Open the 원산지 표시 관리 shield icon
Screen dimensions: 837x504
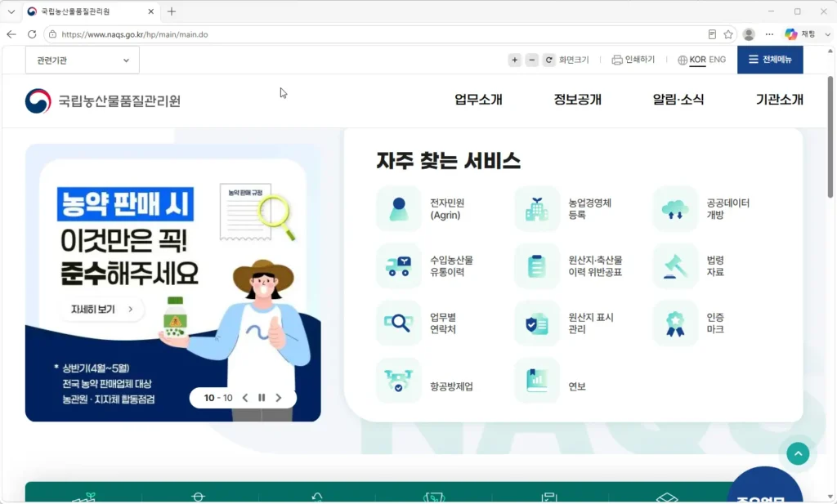point(536,323)
